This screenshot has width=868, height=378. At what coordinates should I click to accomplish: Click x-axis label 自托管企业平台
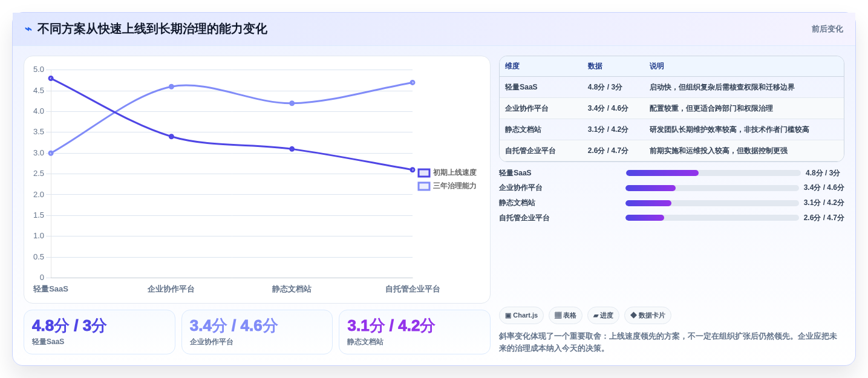click(x=413, y=289)
